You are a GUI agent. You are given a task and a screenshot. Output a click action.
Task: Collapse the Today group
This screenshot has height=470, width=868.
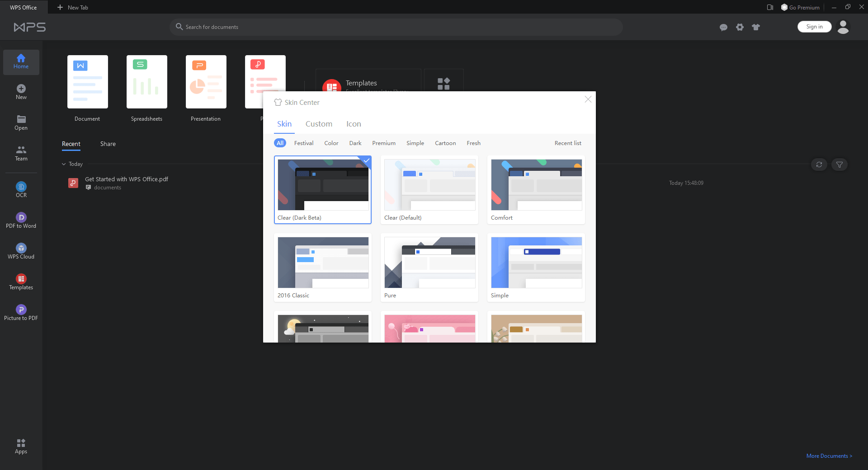pyautogui.click(x=64, y=164)
